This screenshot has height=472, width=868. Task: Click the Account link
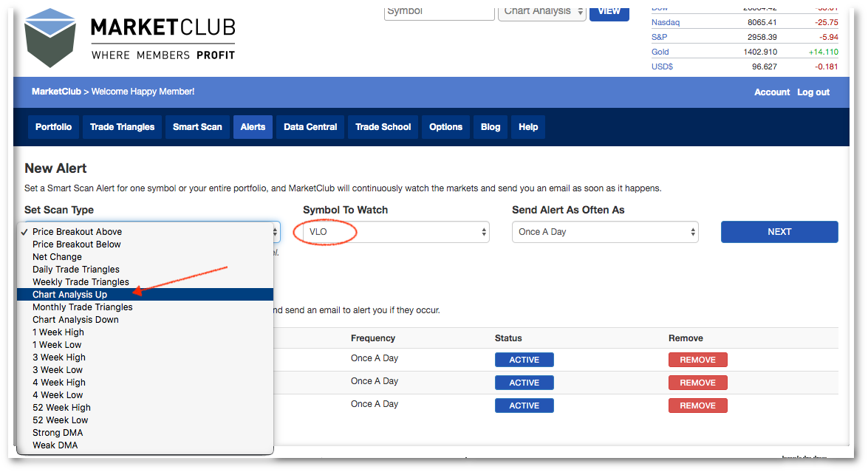[x=772, y=92]
